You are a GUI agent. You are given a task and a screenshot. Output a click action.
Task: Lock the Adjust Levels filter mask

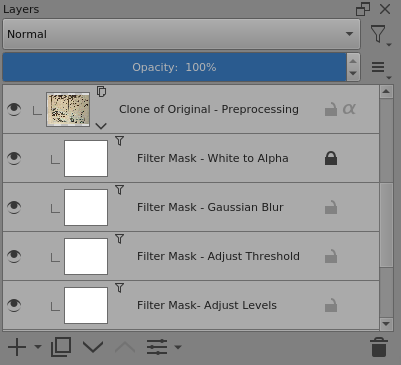tap(331, 305)
